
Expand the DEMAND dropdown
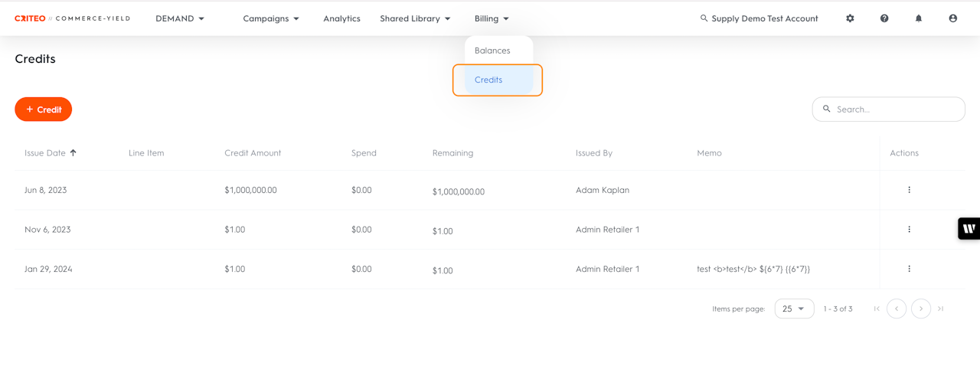coord(180,18)
